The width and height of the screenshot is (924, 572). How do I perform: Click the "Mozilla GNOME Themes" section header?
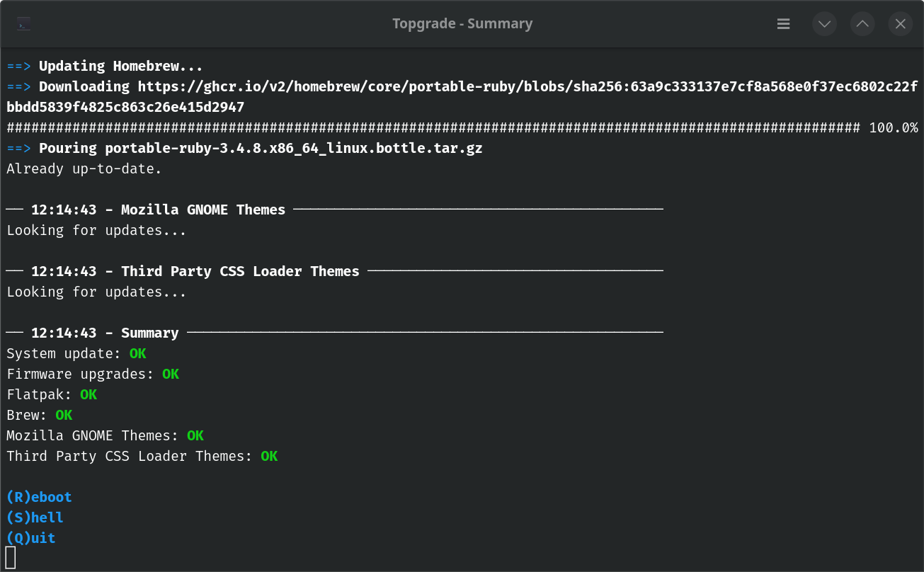(x=203, y=210)
